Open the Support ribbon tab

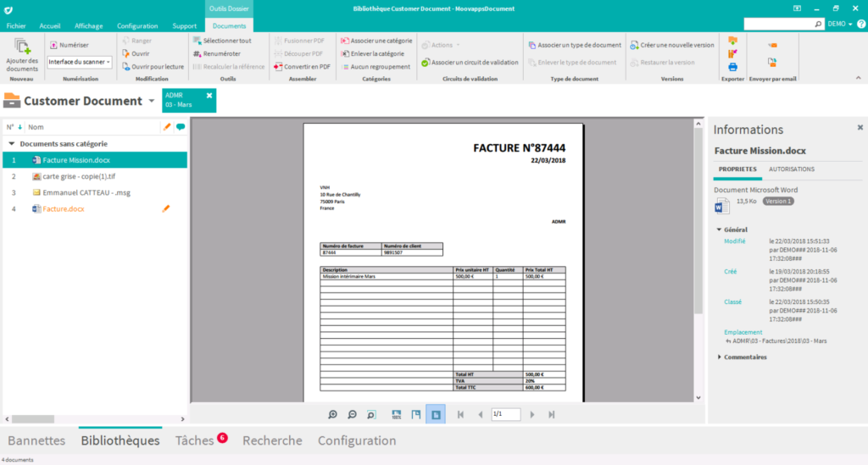coord(184,26)
